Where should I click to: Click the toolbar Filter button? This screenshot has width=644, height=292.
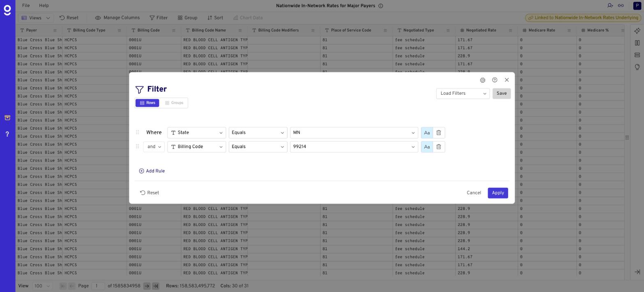coord(159,18)
